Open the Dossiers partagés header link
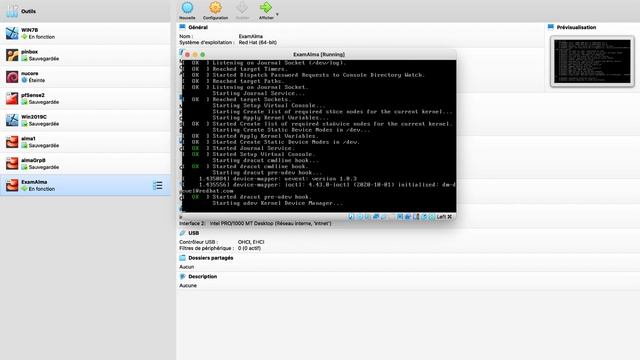This screenshot has height=360, width=640. (x=211, y=258)
